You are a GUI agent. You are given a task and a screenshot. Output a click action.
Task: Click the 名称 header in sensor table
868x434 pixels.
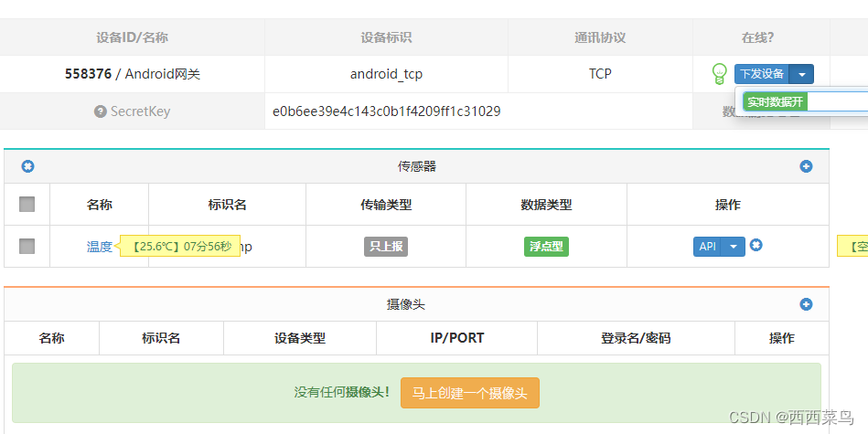coord(100,205)
